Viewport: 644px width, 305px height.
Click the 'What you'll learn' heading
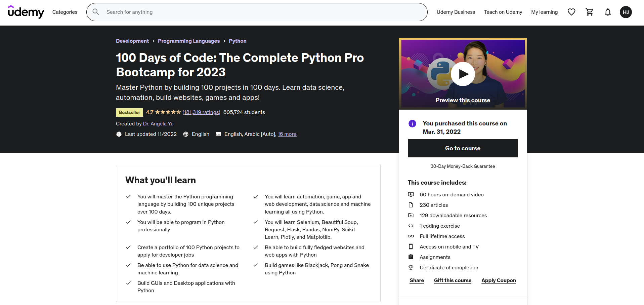[x=161, y=180]
